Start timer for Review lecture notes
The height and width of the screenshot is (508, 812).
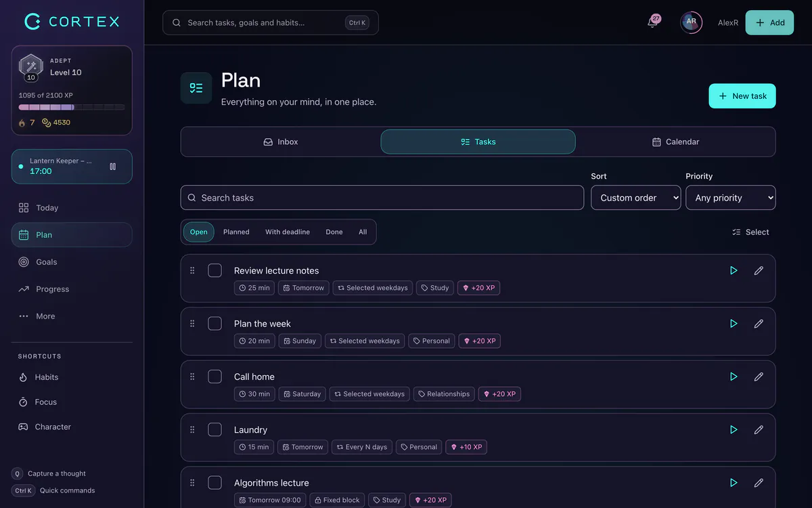click(x=734, y=270)
